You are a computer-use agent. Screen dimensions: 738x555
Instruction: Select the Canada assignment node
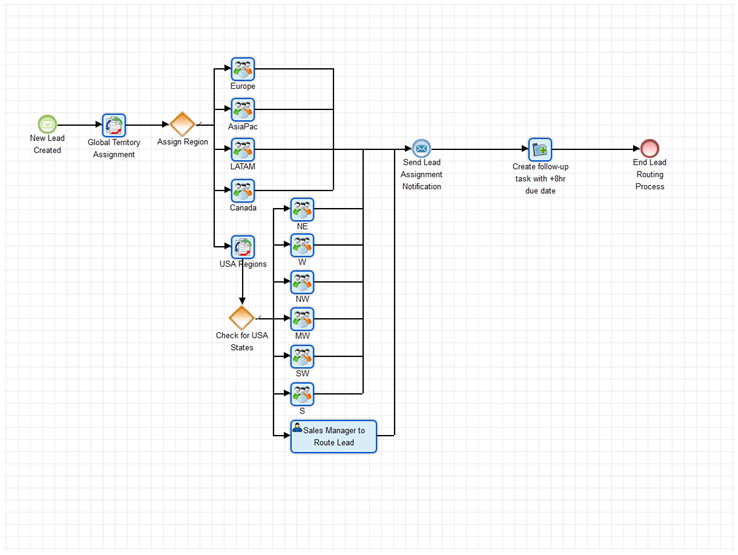[x=243, y=191]
